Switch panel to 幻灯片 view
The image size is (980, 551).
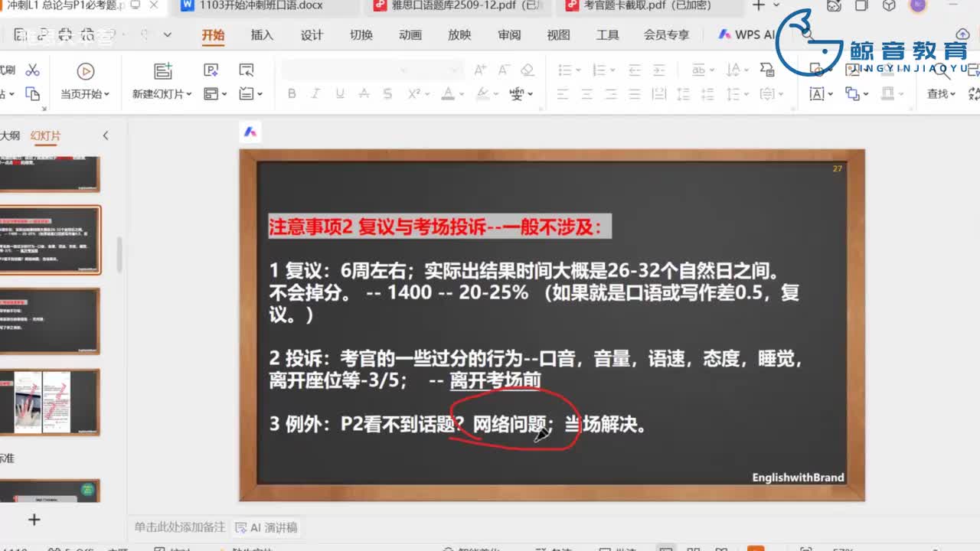tap(45, 135)
